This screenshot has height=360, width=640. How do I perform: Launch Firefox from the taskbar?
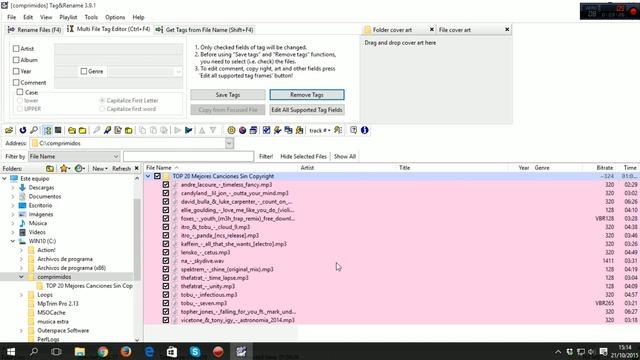[x=126, y=351]
